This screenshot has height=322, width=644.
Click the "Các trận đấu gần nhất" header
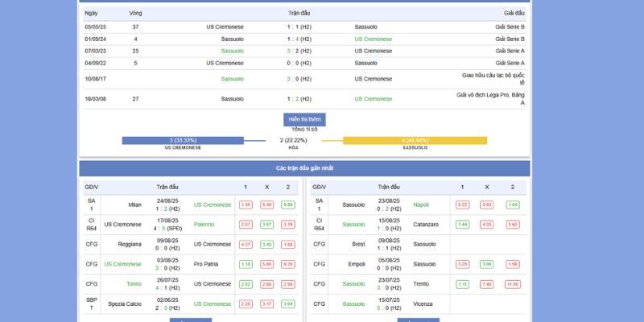click(304, 168)
